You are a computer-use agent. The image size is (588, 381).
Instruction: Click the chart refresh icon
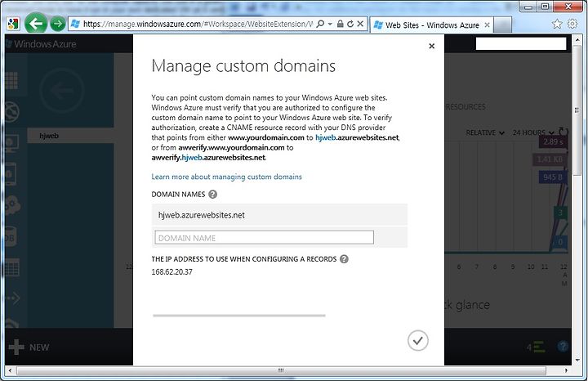point(563,132)
